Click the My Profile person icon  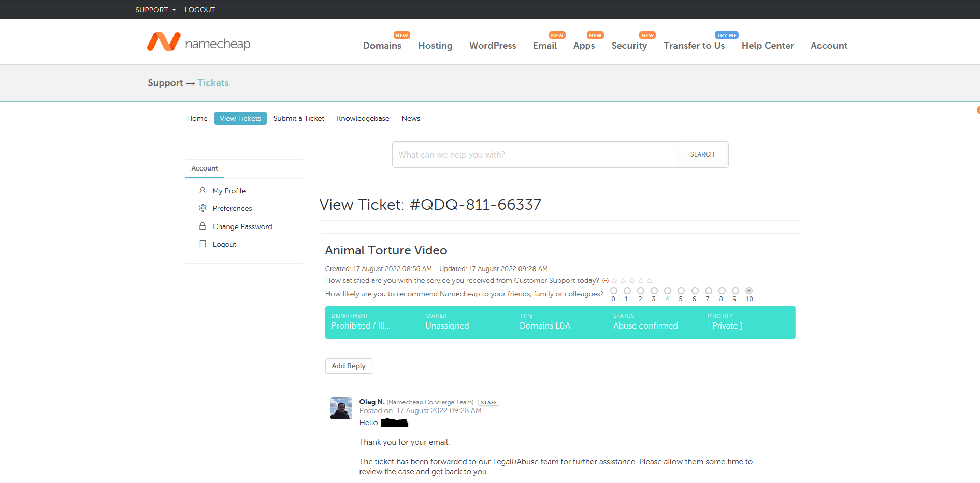[x=203, y=190]
